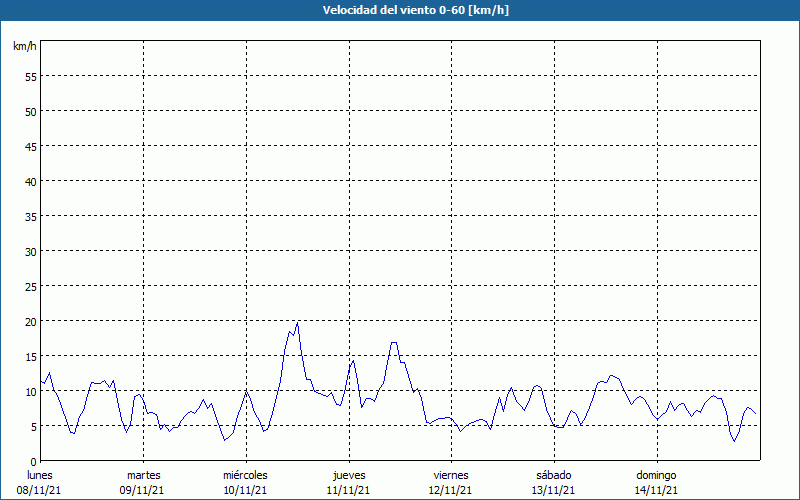
Task: Click the highest wind peak on miércoles
Action: click(x=297, y=322)
